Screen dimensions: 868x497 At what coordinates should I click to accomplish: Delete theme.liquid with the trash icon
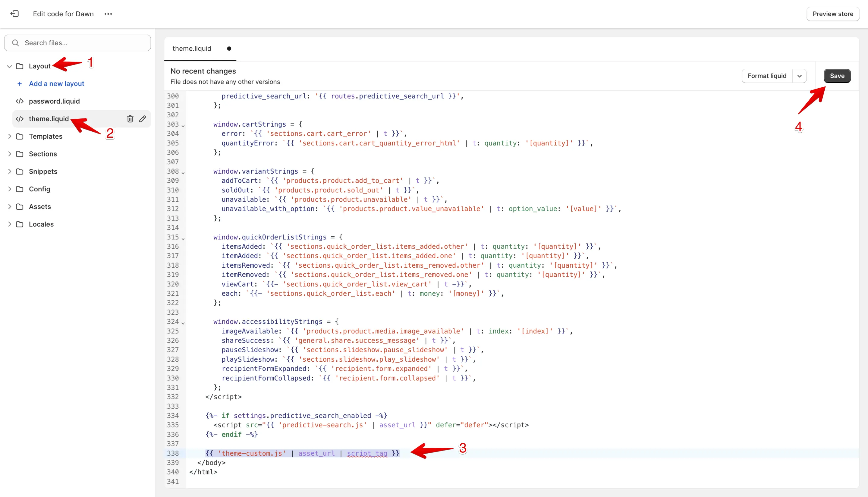130,119
